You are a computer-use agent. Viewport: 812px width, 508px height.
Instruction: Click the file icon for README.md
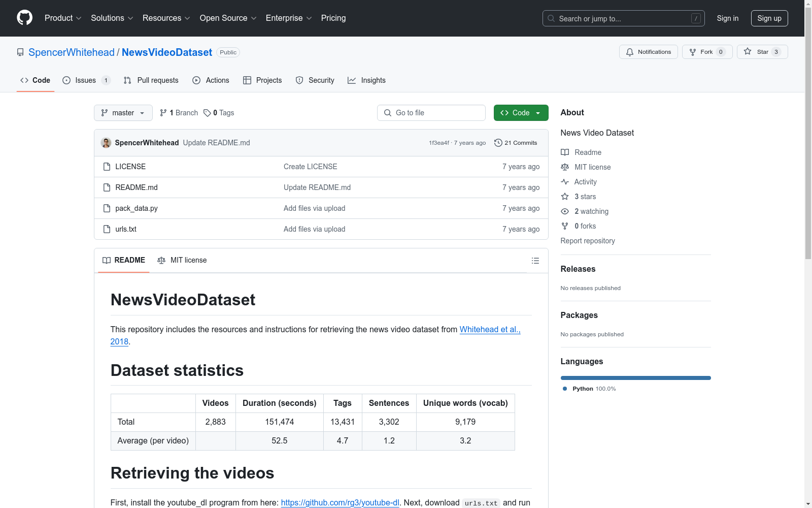[x=107, y=187]
